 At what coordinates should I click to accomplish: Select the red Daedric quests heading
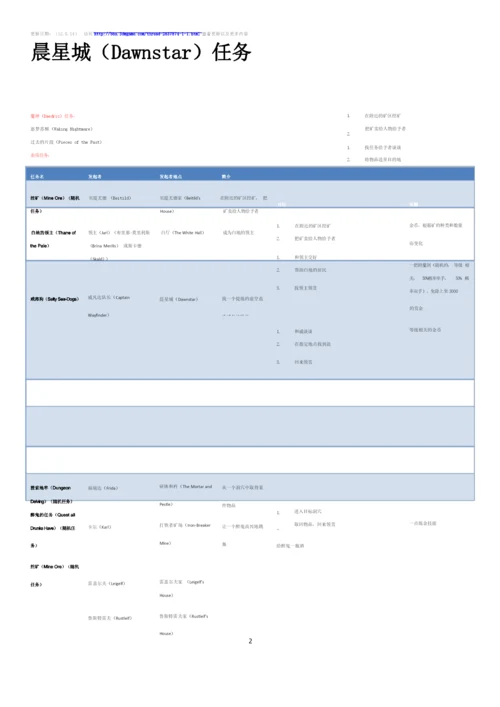coord(53,116)
